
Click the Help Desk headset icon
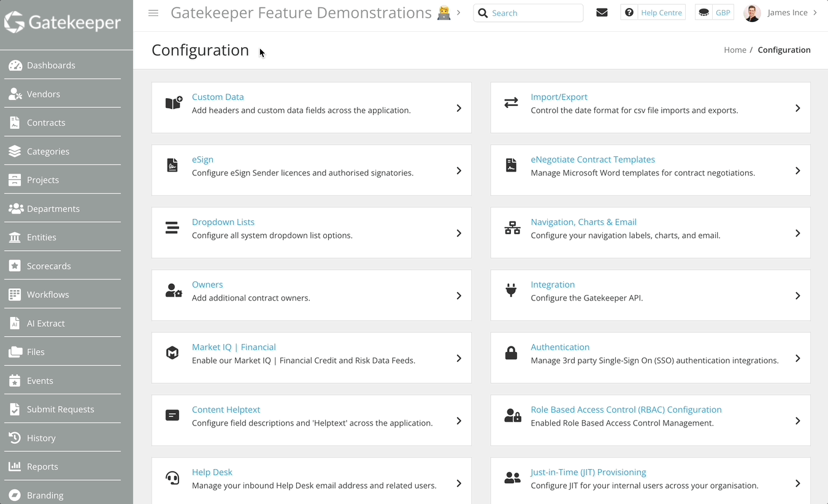click(x=172, y=478)
